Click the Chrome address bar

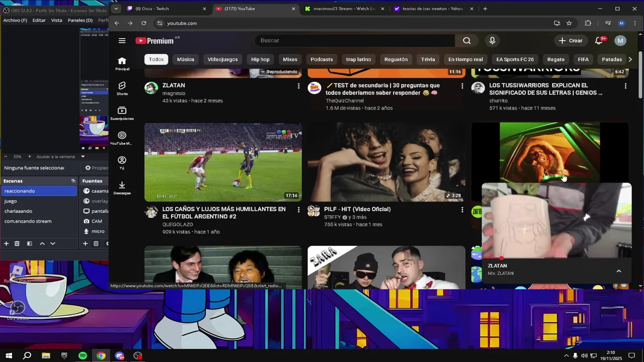tap(352, 23)
